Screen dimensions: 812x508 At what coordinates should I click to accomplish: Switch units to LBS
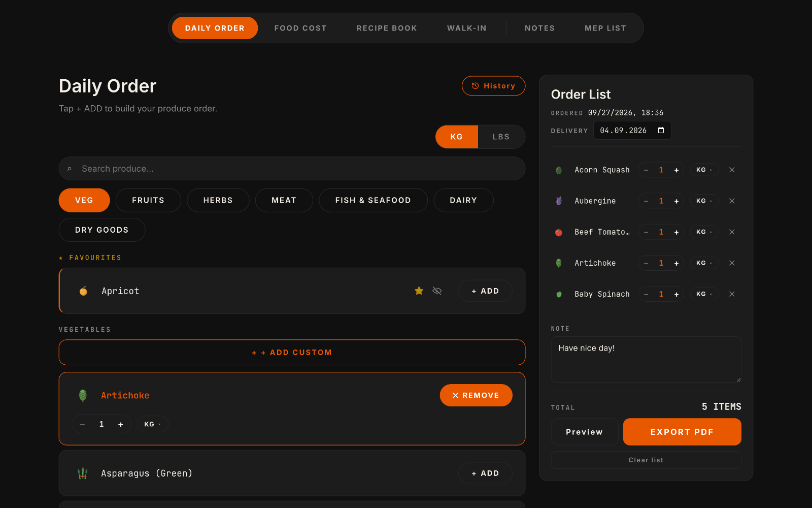[501, 137]
